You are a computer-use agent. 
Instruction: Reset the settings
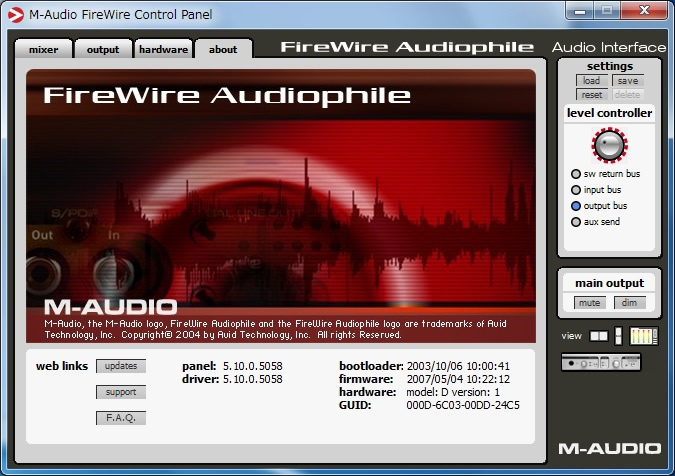591,94
